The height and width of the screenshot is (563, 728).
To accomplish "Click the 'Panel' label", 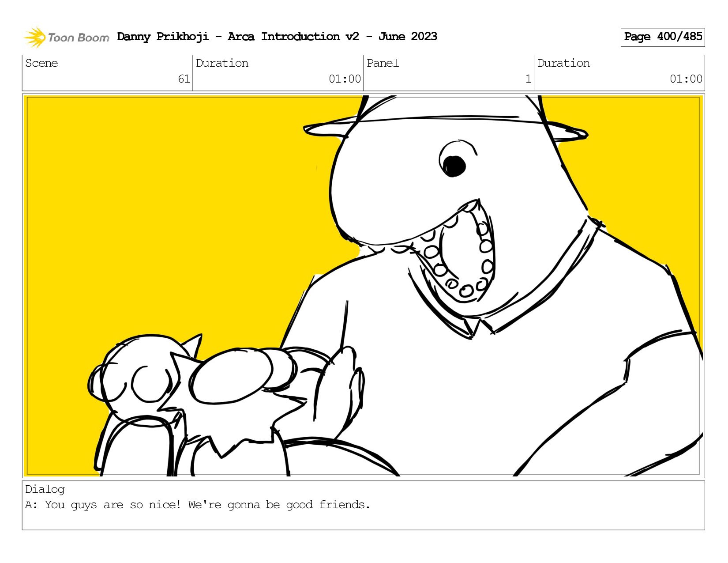I will pos(383,63).
